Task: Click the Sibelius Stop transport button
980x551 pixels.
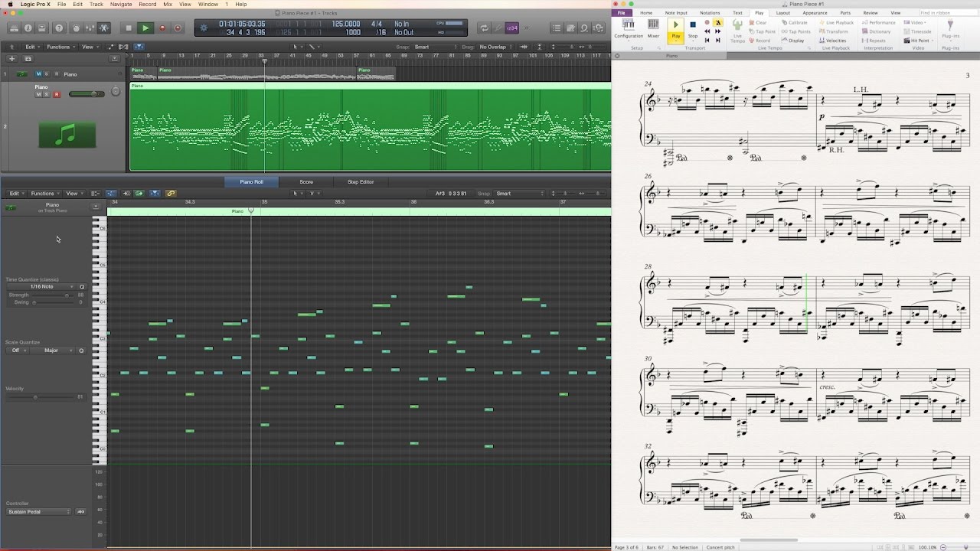Action: pyautogui.click(x=693, y=29)
